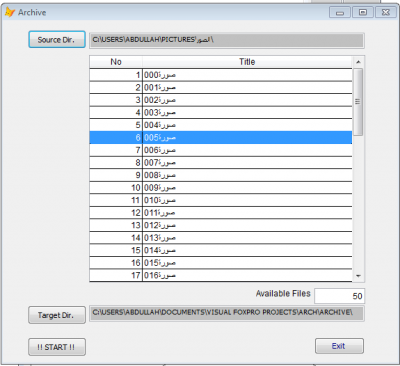Click the source directory path field
The height and width of the screenshot is (366, 400).
click(x=227, y=40)
